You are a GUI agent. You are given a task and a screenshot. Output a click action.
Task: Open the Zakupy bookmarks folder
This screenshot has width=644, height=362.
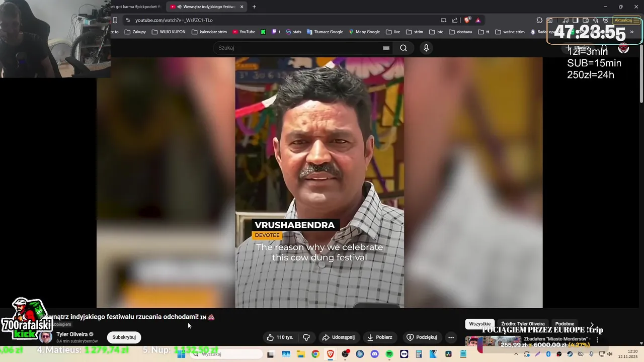(x=135, y=32)
